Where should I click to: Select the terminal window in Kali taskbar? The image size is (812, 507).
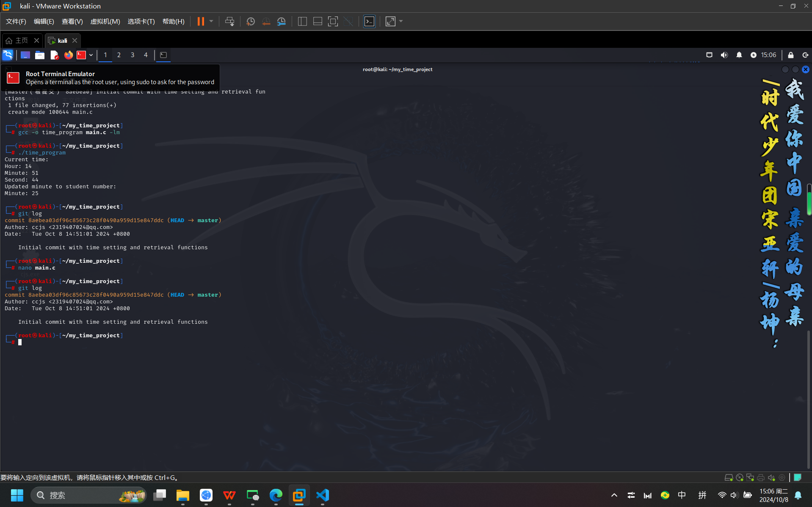163,55
